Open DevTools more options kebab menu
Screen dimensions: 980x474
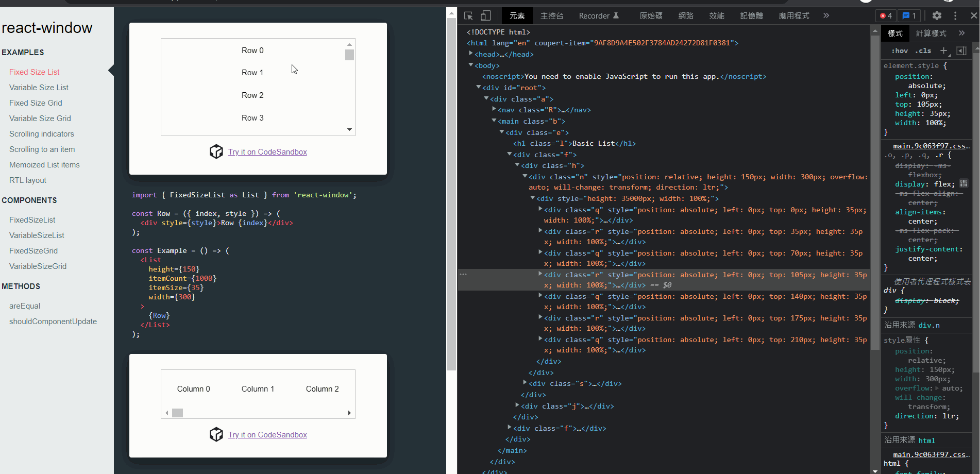[955, 16]
